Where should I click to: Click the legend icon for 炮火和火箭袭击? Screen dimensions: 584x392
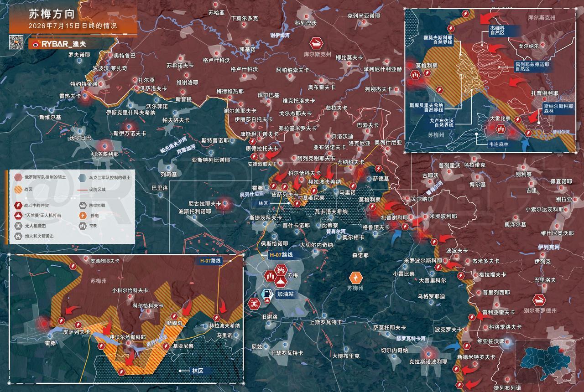point(18,236)
